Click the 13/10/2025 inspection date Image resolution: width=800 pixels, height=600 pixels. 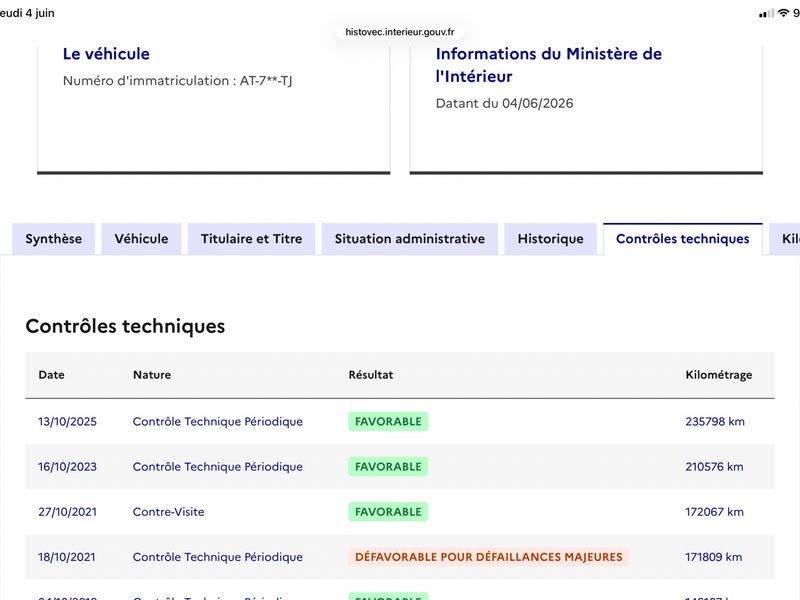pyautogui.click(x=67, y=421)
